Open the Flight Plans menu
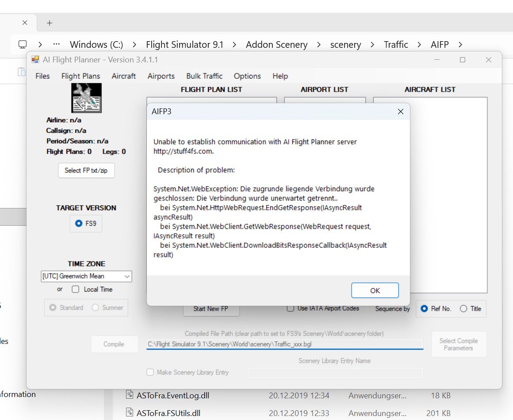Image resolution: width=513 pixels, height=420 pixels. click(x=80, y=76)
